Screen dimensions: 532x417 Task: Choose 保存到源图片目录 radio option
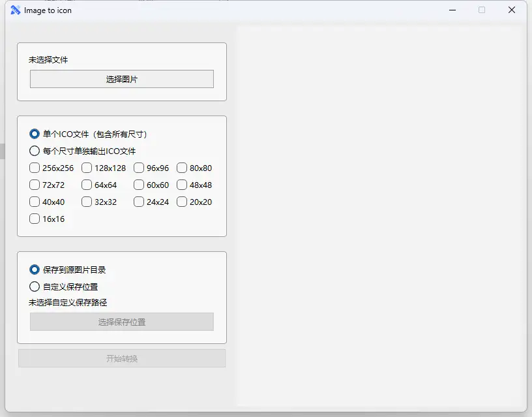(35, 270)
